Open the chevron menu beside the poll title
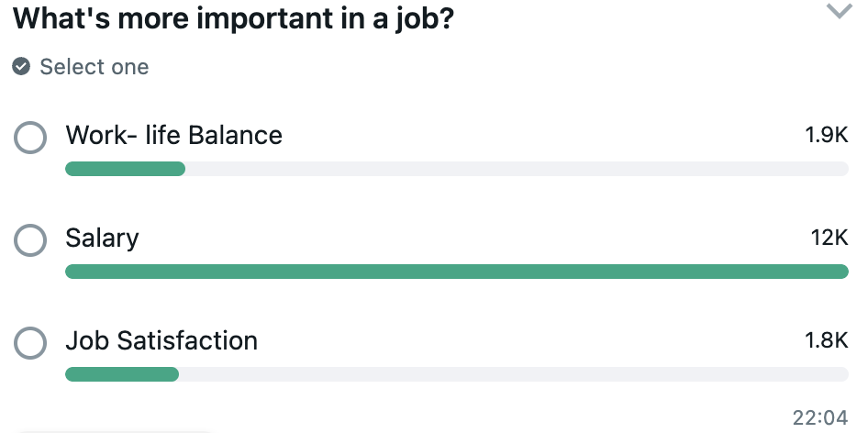 [839, 11]
